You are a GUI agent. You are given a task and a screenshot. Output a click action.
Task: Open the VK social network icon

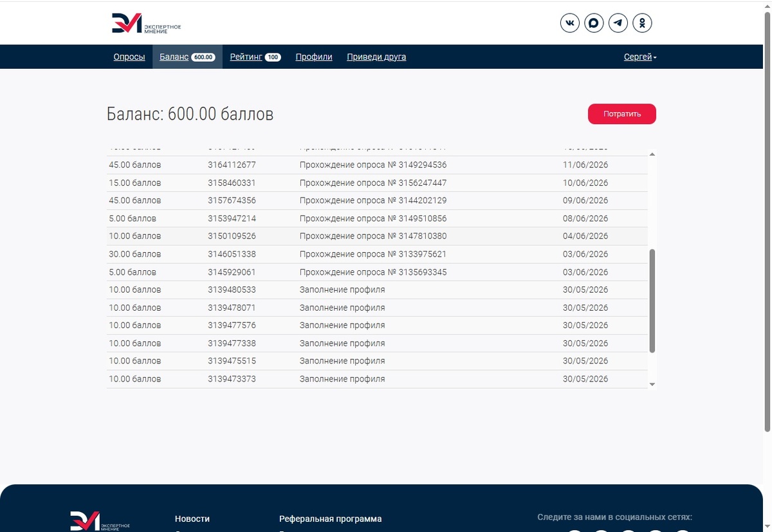(x=570, y=23)
